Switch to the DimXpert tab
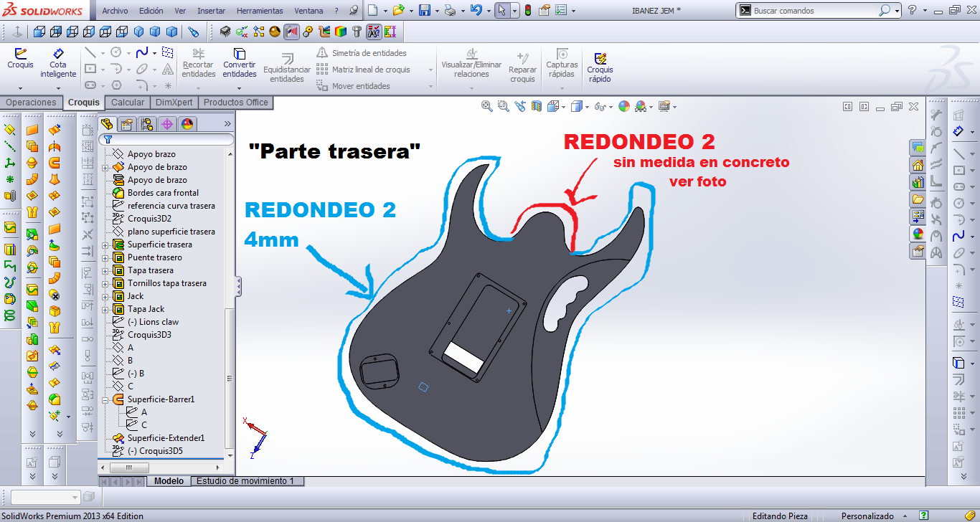 tap(174, 103)
